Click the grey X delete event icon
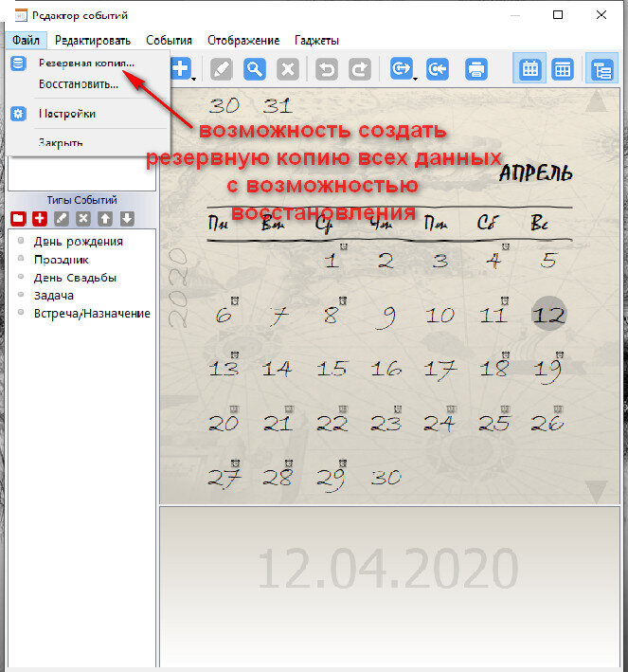The image size is (628, 672). click(x=288, y=69)
